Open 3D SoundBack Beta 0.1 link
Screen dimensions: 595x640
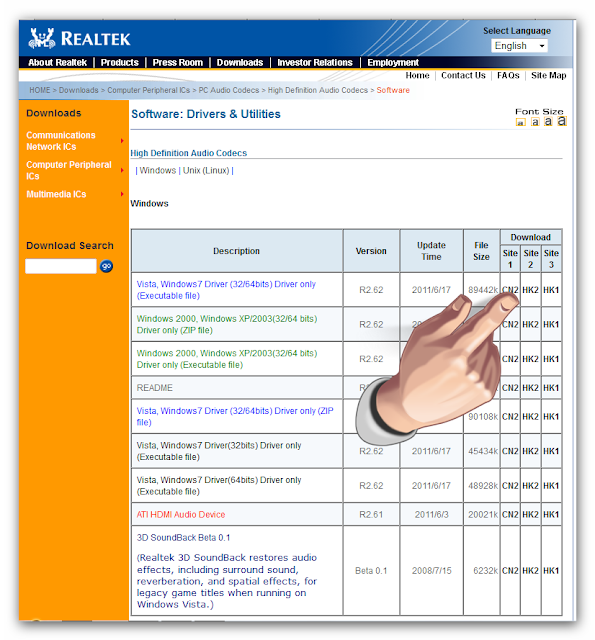pos(183,538)
